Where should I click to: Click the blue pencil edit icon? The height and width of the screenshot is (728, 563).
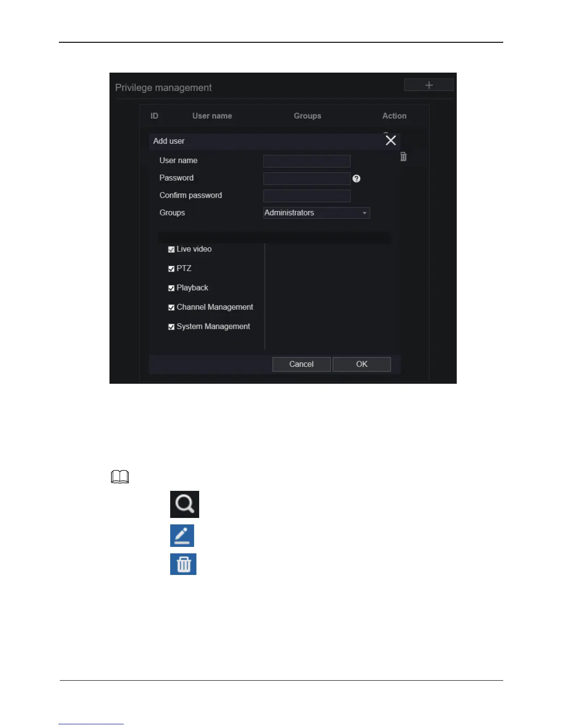(x=182, y=535)
